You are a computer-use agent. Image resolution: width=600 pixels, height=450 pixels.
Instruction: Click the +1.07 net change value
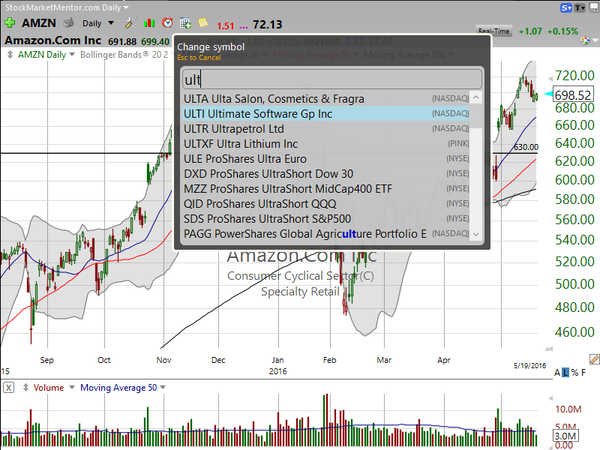coord(530,31)
